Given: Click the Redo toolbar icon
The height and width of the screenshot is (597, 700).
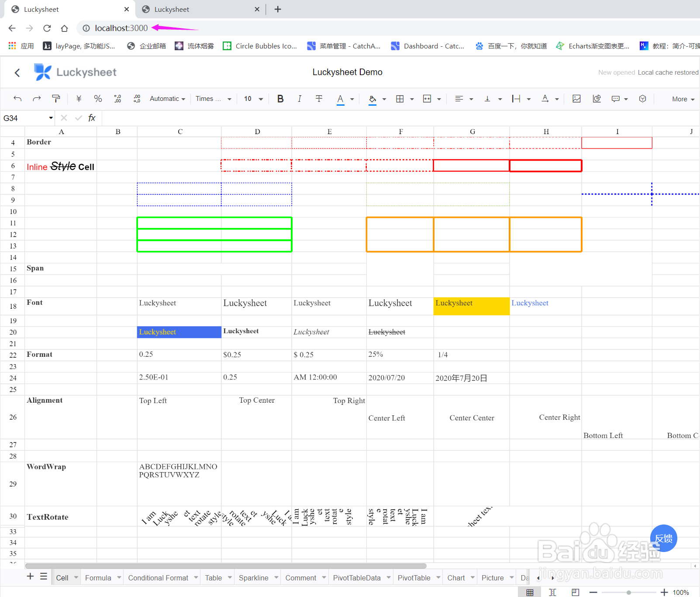Looking at the screenshot, I should click(x=37, y=99).
